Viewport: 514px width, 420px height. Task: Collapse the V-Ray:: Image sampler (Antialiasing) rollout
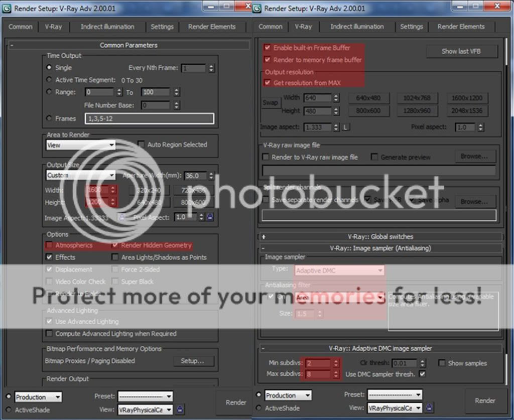click(380, 248)
